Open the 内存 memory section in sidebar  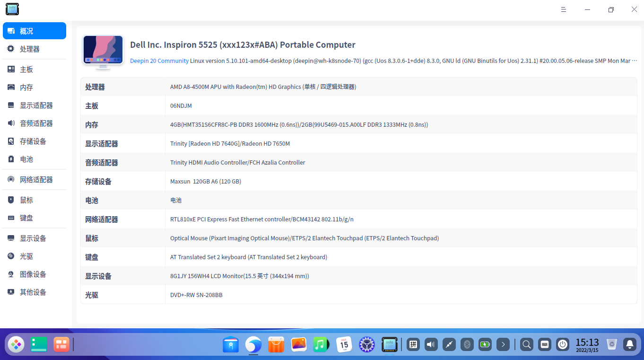click(35, 88)
